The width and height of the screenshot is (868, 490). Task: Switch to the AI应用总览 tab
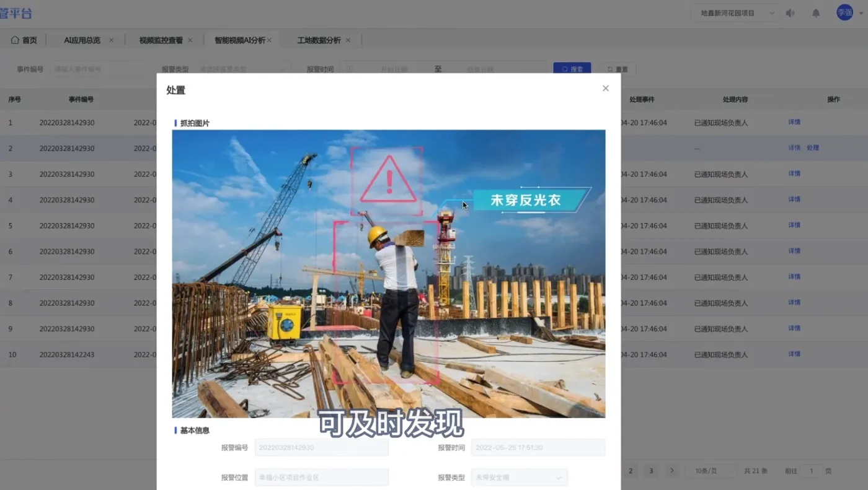(82, 40)
